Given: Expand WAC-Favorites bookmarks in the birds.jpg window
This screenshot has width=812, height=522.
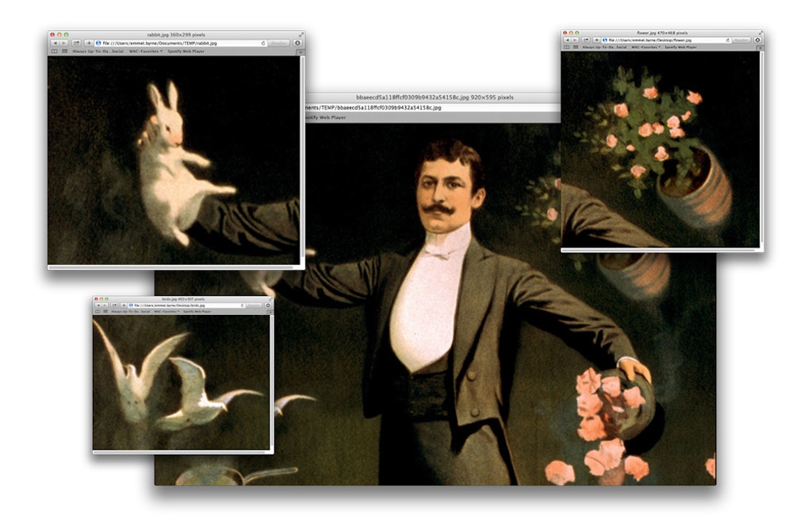Looking at the screenshot, I should [166, 312].
